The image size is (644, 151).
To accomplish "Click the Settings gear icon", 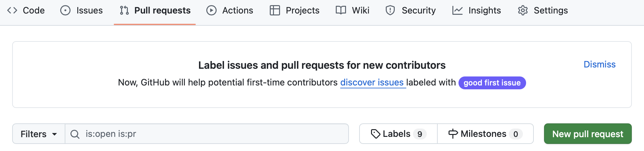I will [523, 11].
